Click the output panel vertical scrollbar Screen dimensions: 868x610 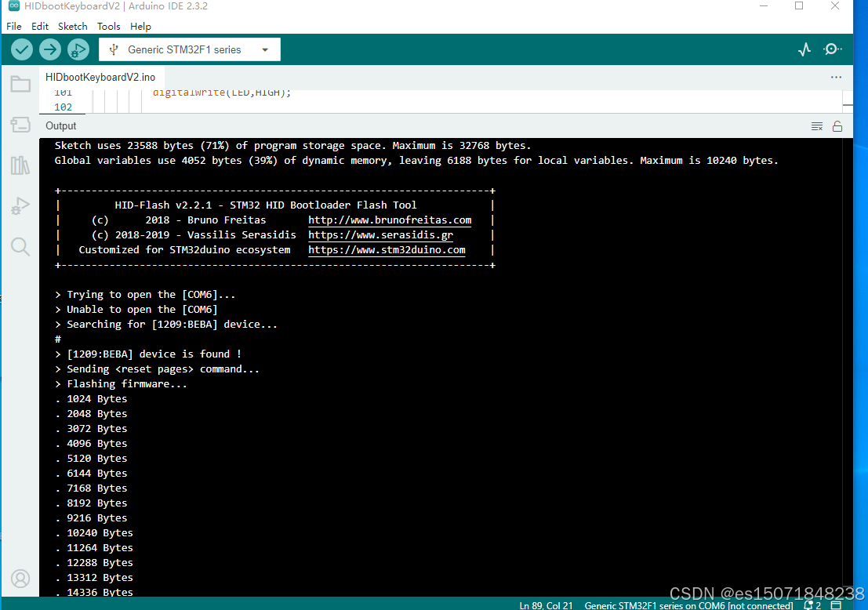point(847,365)
